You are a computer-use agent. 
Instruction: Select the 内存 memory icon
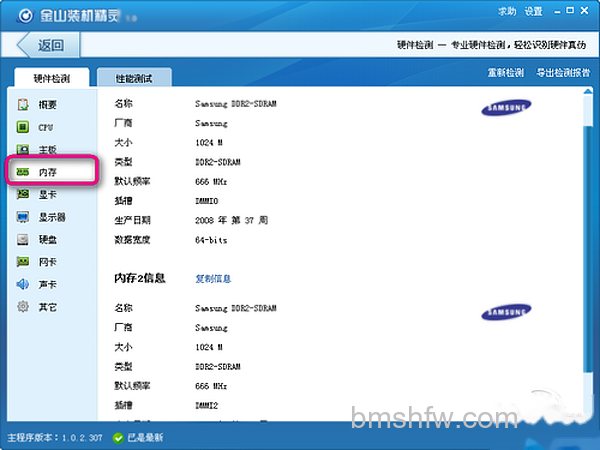pyautogui.click(x=23, y=172)
